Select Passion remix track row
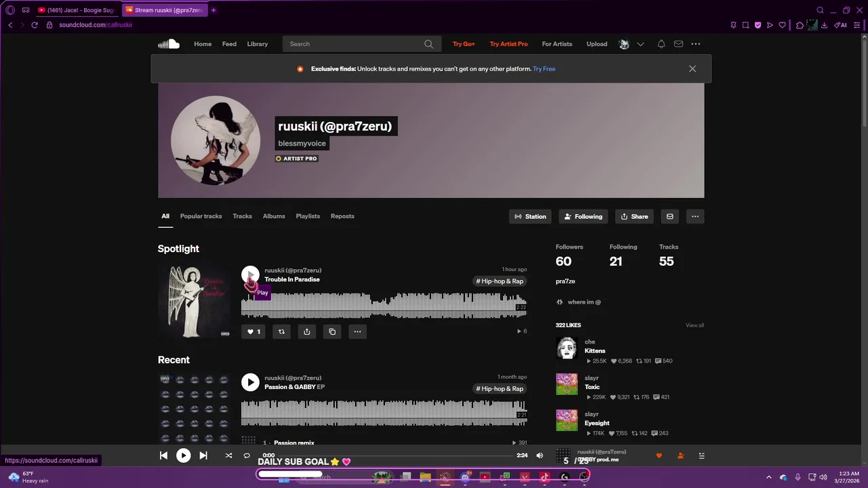The image size is (868, 488). click(x=384, y=443)
